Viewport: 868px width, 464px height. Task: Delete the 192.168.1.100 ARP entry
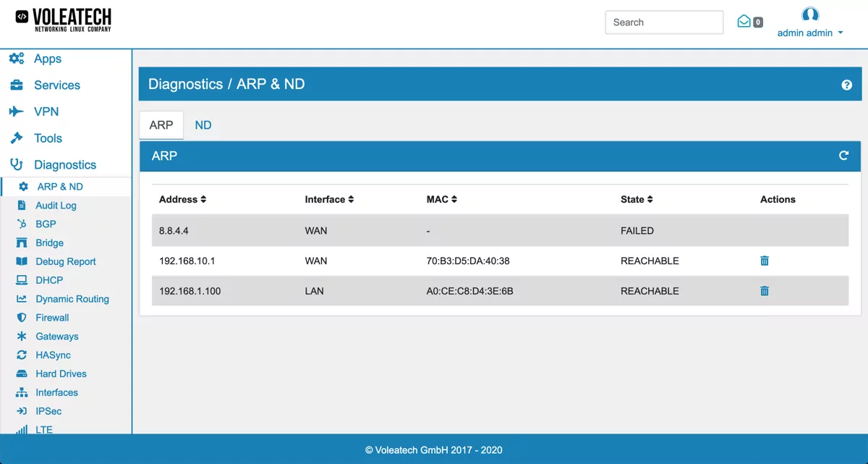(x=765, y=291)
